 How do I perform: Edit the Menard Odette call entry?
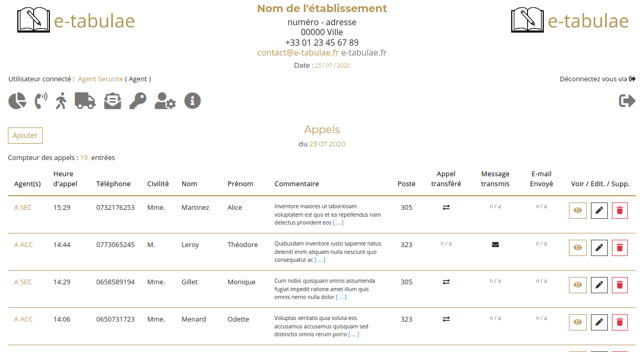pyautogui.click(x=599, y=322)
